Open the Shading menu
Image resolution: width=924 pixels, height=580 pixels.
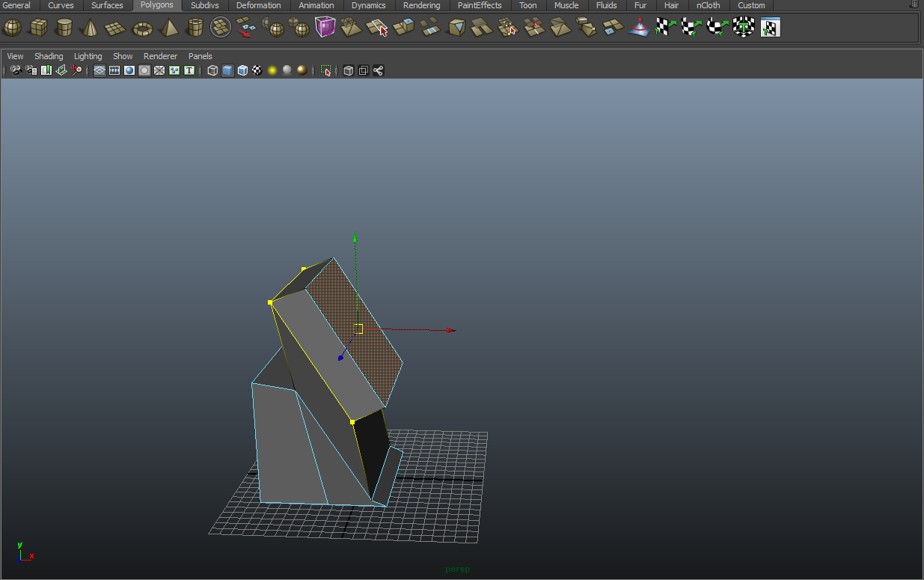point(49,55)
